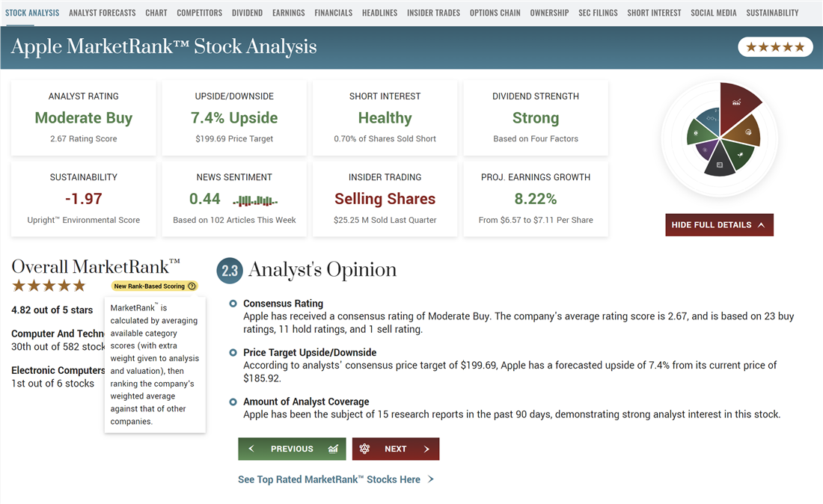Click the News Sentiment mini bar chart
Screen dimensions: 823x504
click(x=255, y=200)
